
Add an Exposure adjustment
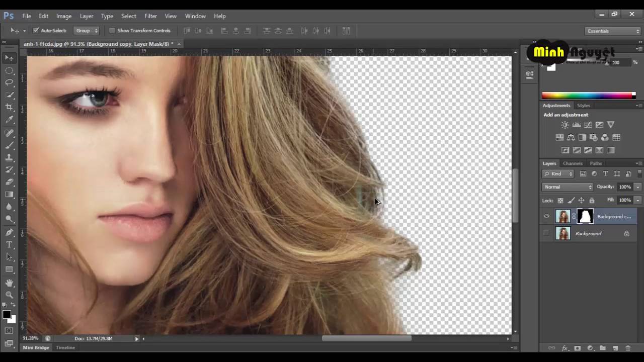[599, 125]
